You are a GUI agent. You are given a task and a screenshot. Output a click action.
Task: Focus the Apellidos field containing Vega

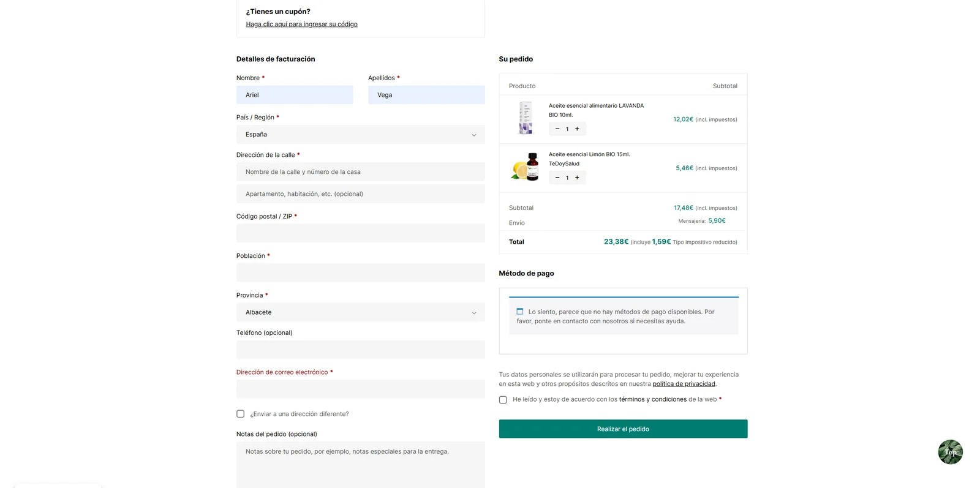[x=426, y=95]
